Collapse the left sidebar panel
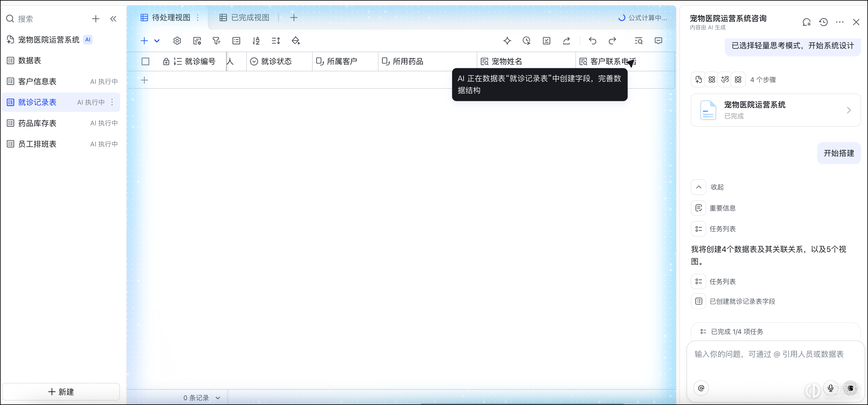 point(114,19)
